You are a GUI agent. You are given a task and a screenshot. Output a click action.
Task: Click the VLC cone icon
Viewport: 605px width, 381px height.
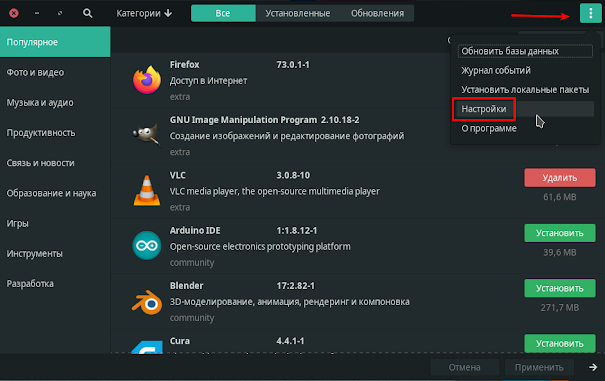(147, 190)
